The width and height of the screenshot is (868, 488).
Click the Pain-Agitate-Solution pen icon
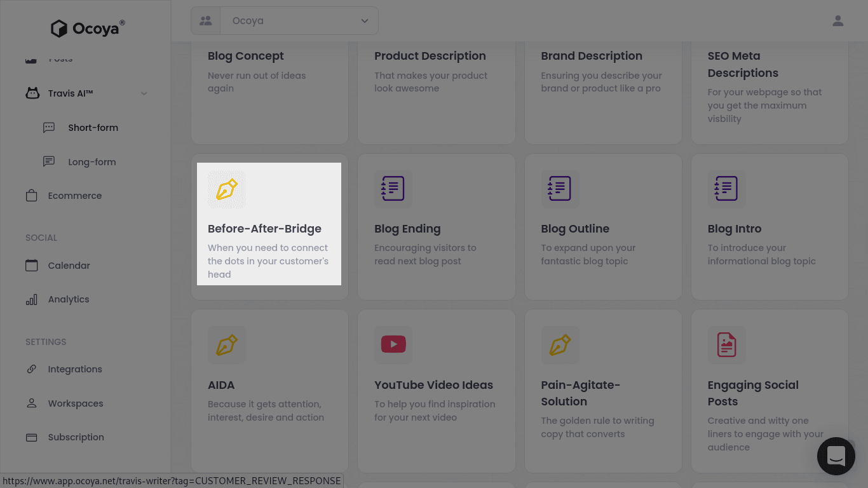560,345
